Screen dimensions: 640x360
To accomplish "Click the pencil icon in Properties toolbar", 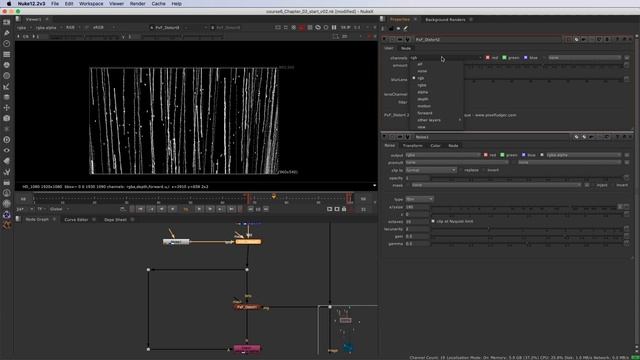I will (406, 28).
